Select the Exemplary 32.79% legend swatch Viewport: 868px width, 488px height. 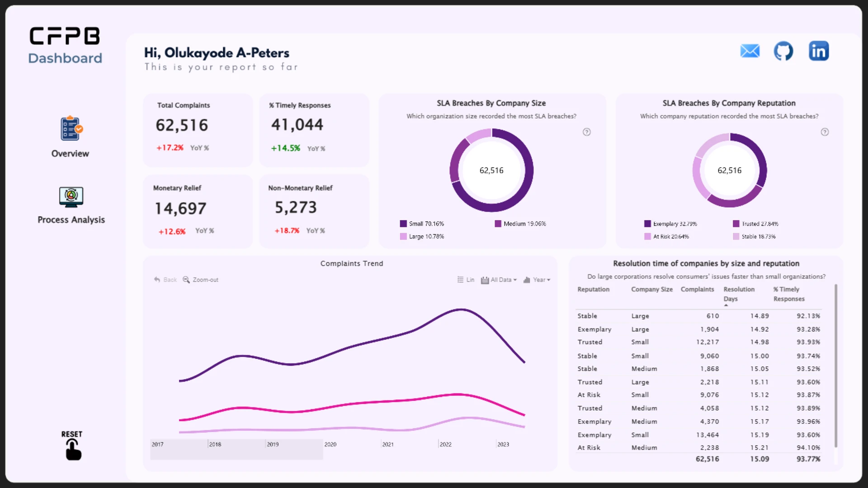(x=647, y=224)
